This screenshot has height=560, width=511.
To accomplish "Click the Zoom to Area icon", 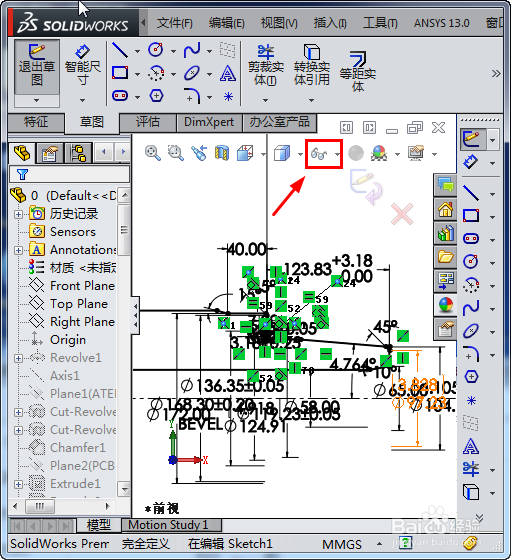I will [x=176, y=153].
